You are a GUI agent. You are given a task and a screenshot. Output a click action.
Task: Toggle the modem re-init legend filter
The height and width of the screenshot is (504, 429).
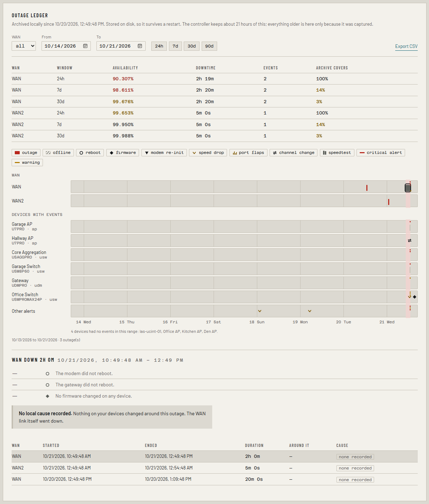click(x=164, y=153)
